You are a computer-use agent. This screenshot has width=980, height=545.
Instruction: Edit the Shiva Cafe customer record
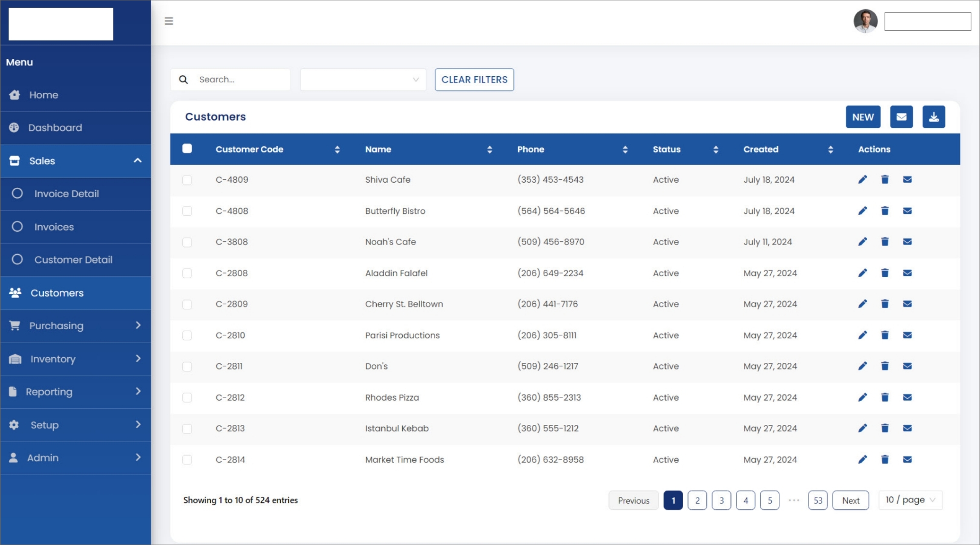click(x=862, y=180)
